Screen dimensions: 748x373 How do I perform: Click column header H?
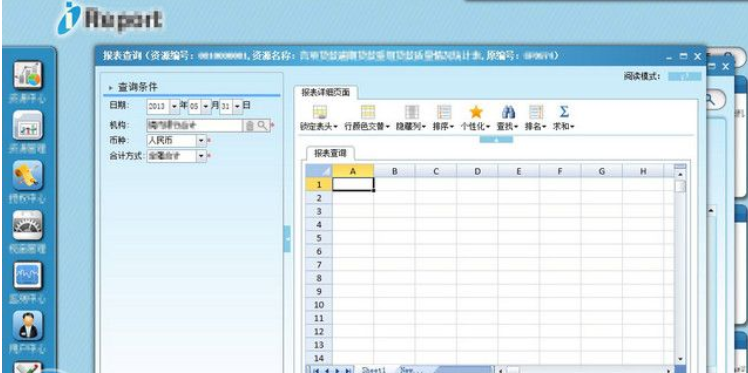pyautogui.click(x=643, y=171)
